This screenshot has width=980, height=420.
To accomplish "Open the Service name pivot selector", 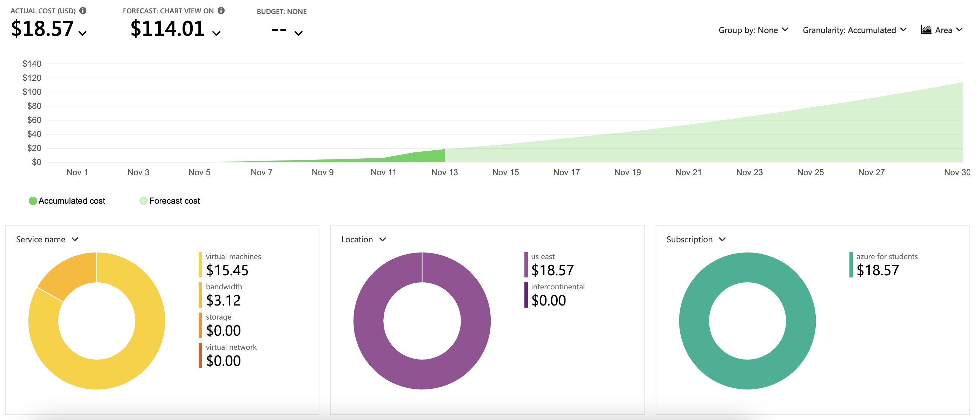I will [x=47, y=239].
